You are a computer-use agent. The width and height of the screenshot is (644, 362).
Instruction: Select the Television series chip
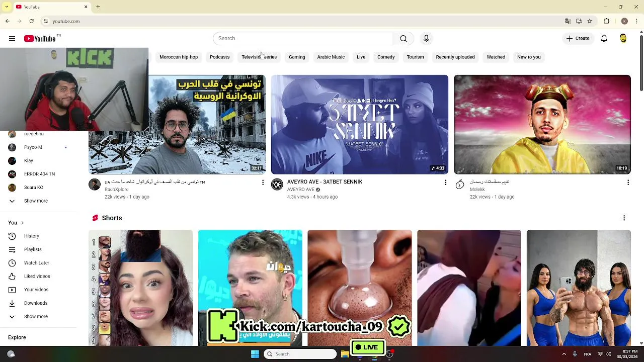[x=259, y=57]
